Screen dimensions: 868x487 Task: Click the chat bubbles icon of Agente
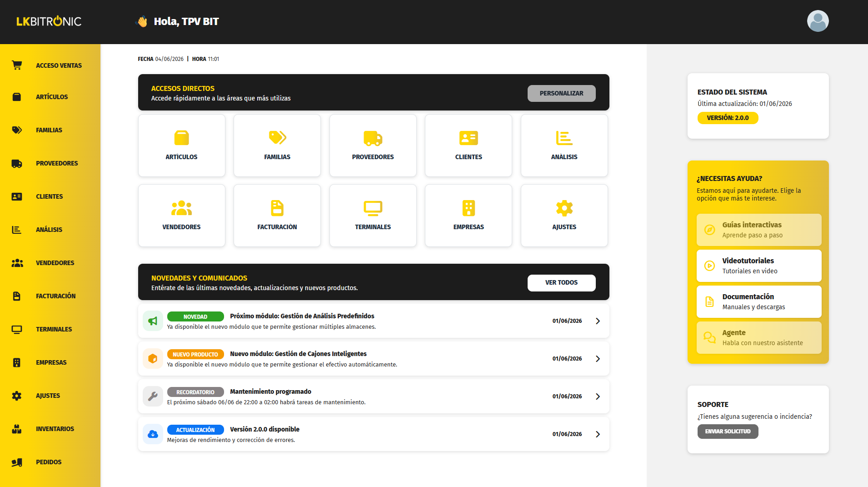click(709, 337)
